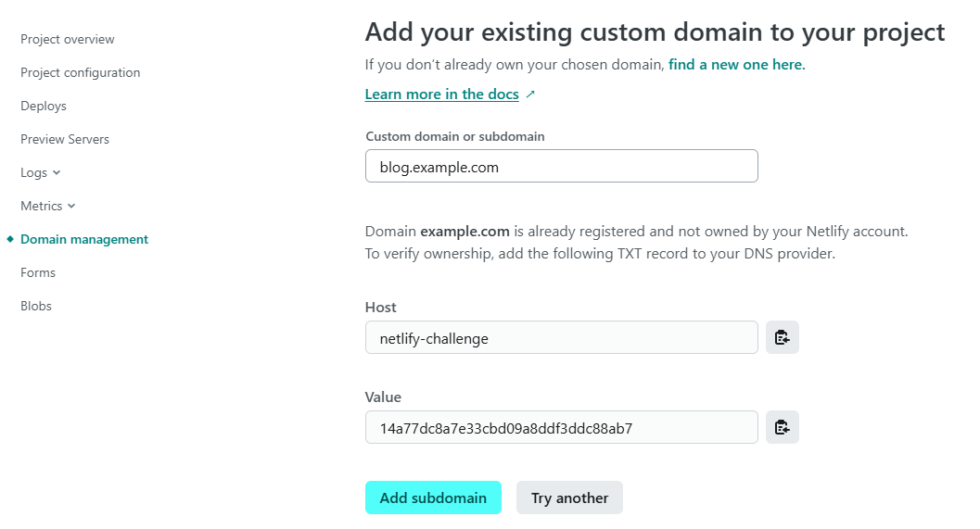
Task: Click Try another button
Action: point(569,498)
